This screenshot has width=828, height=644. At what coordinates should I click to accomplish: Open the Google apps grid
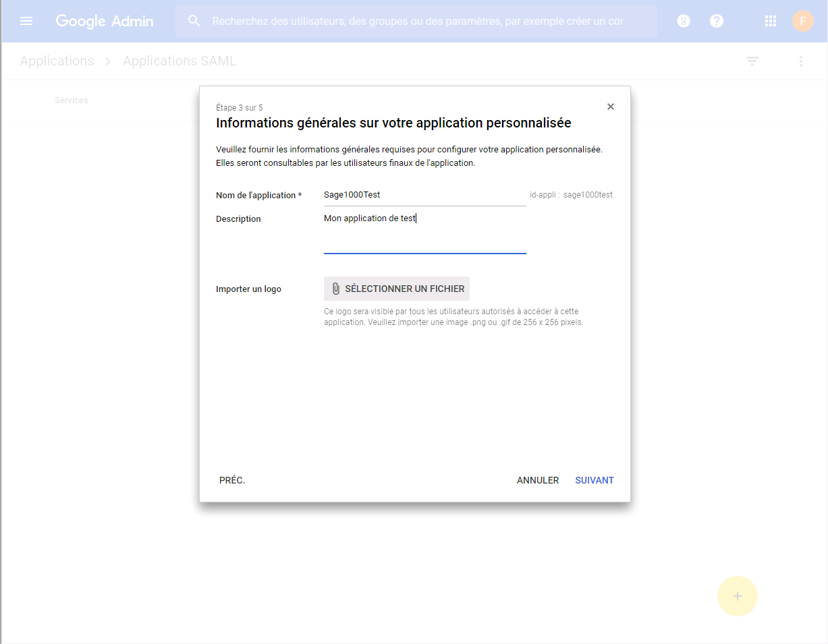tap(770, 21)
